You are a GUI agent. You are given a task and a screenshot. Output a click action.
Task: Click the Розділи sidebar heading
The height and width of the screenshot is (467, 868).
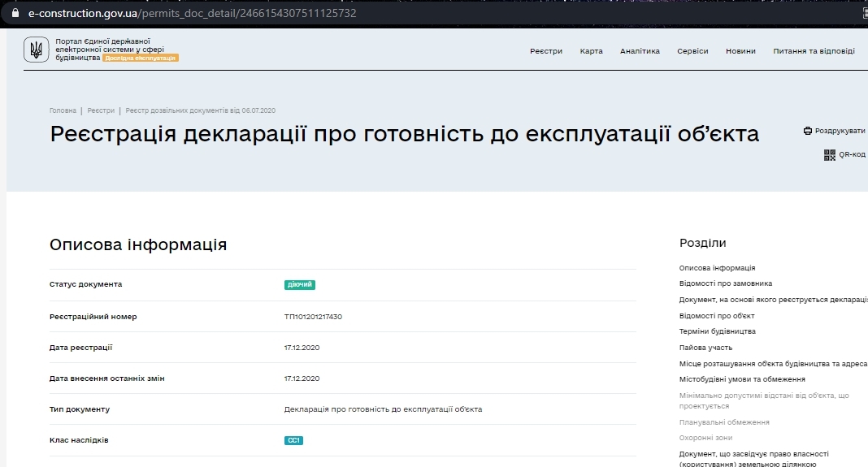click(x=702, y=243)
